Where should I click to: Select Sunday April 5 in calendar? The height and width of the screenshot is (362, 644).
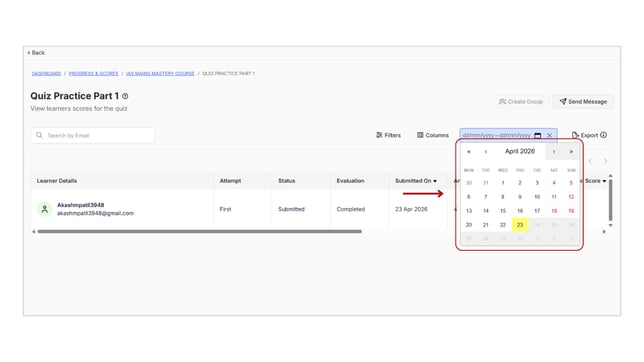(571, 183)
